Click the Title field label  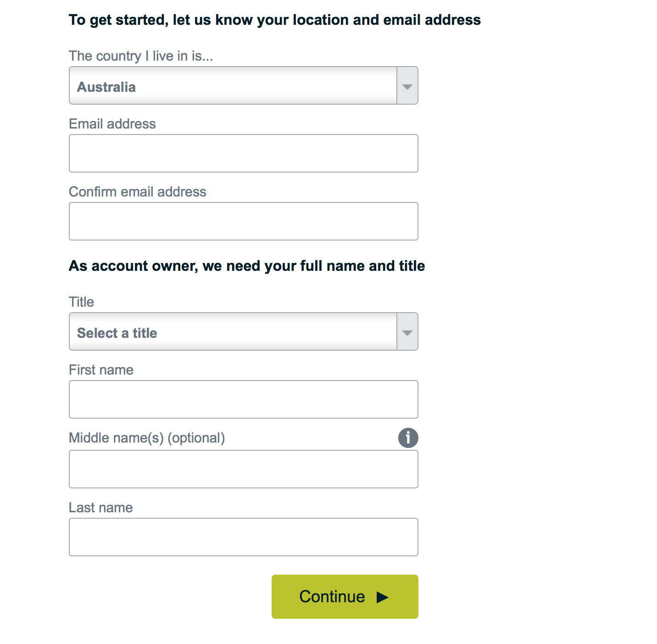coord(82,302)
